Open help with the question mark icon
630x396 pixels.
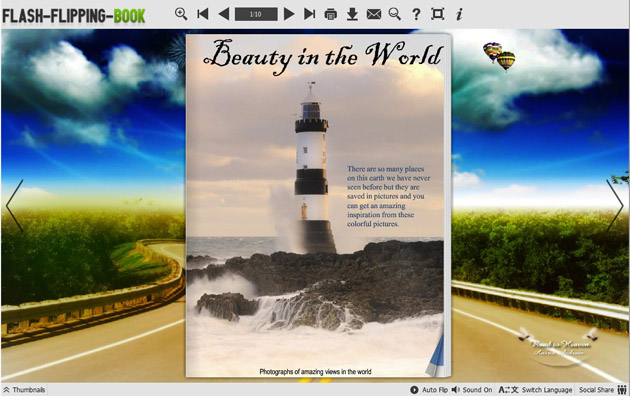pos(416,14)
